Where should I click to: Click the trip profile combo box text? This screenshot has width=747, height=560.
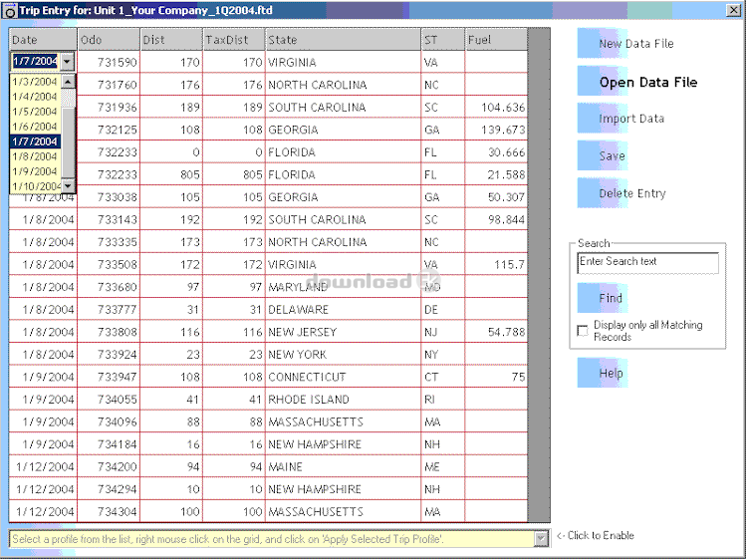click(272, 539)
